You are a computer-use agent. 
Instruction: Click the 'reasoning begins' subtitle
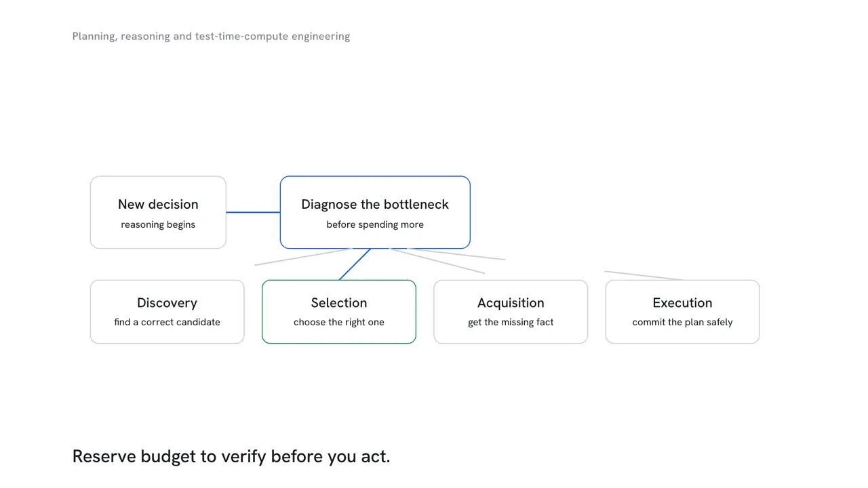158,224
